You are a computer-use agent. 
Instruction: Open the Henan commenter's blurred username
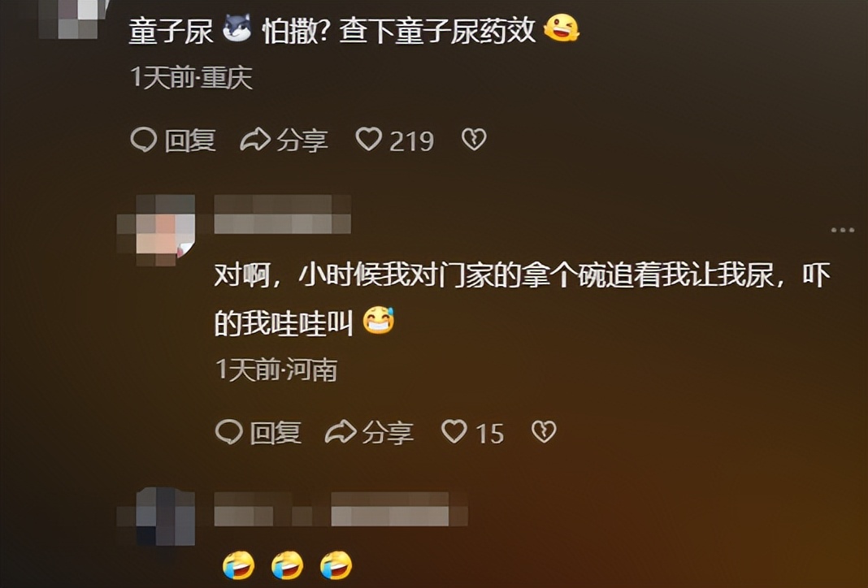pyautogui.click(x=282, y=214)
